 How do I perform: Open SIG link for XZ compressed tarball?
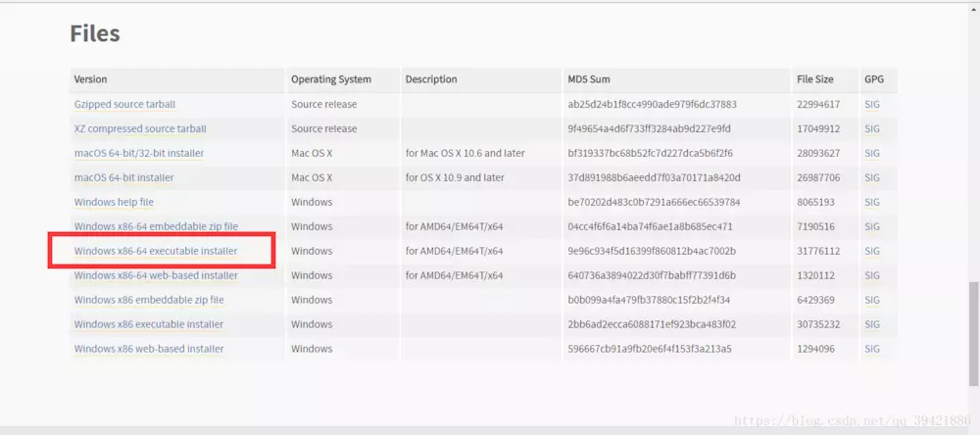point(872,128)
